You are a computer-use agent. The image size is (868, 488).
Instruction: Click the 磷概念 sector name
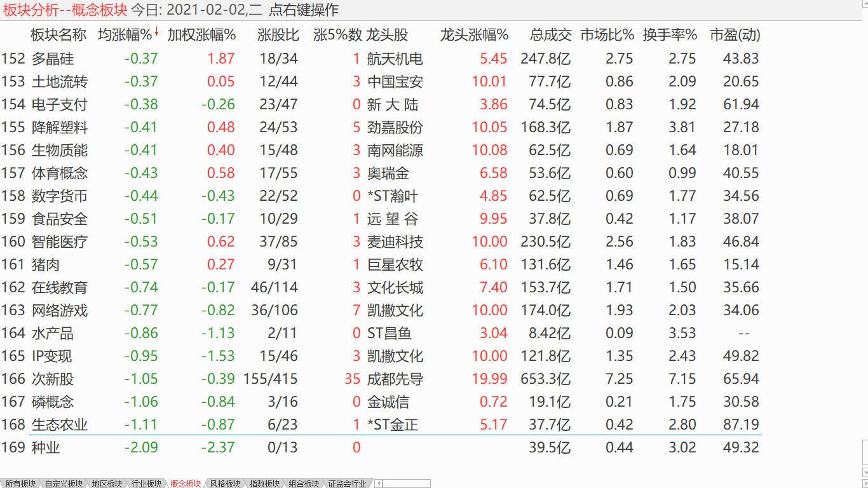[x=53, y=402]
